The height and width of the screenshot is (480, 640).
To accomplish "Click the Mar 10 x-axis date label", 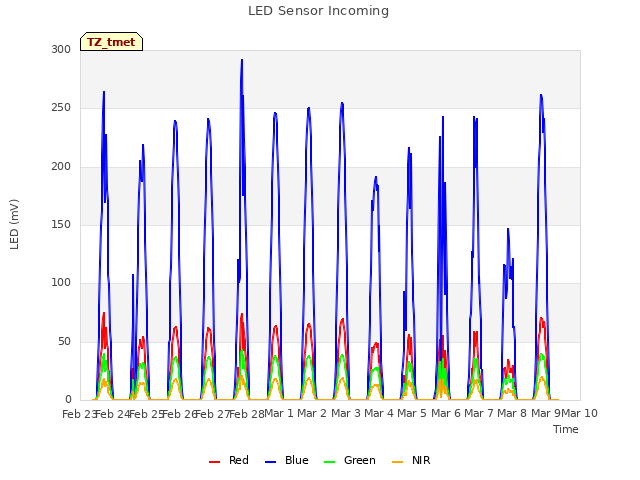I will [x=580, y=413].
